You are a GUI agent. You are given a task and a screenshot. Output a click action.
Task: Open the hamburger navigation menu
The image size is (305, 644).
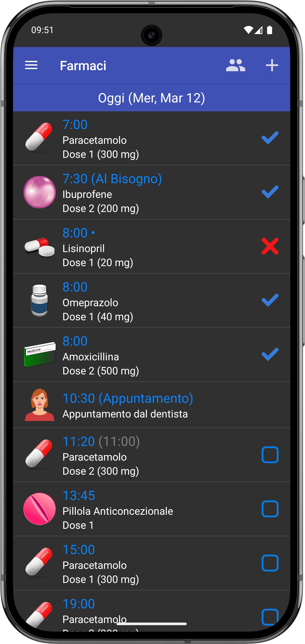point(31,65)
